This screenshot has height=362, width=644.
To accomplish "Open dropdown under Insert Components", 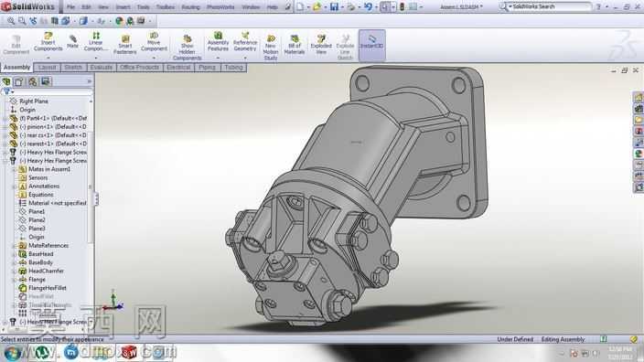I will point(48,58).
